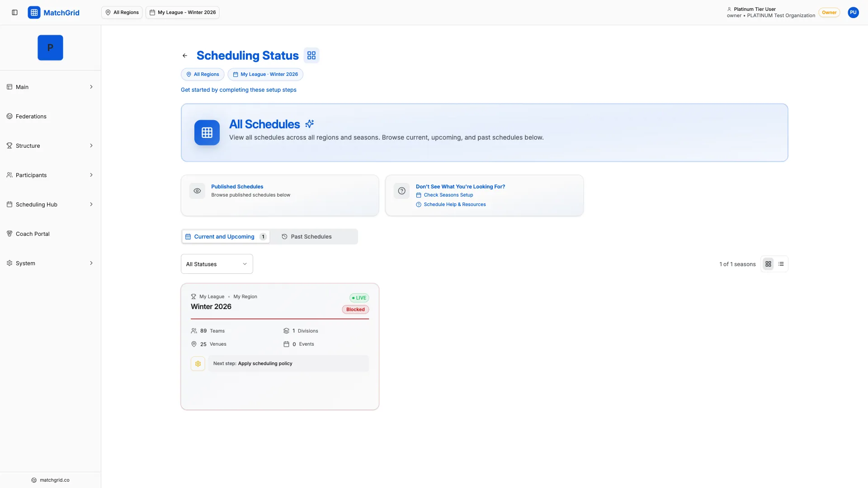Click the yellow gear icon in Next step row

coord(198,363)
